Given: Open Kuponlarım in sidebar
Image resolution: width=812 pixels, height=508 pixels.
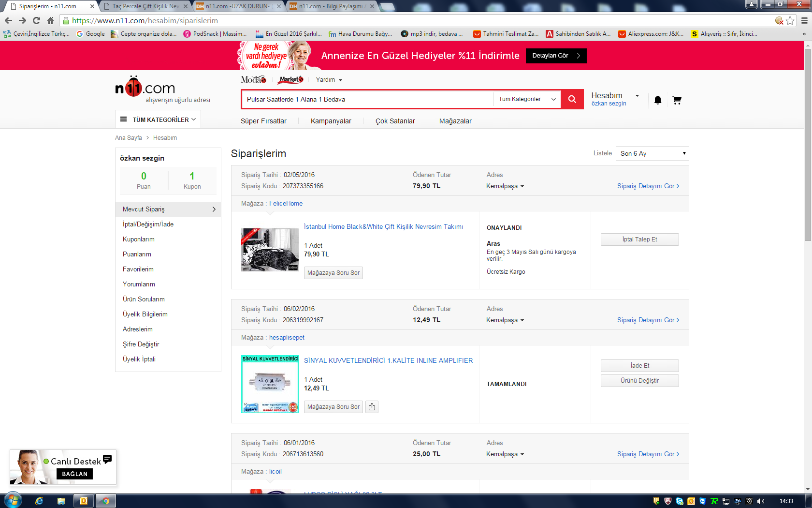Looking at the screenshot, I should 139,239.
